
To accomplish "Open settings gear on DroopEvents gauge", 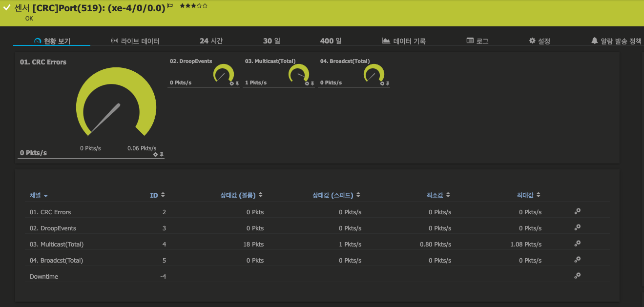I will (x=232, y=83).
